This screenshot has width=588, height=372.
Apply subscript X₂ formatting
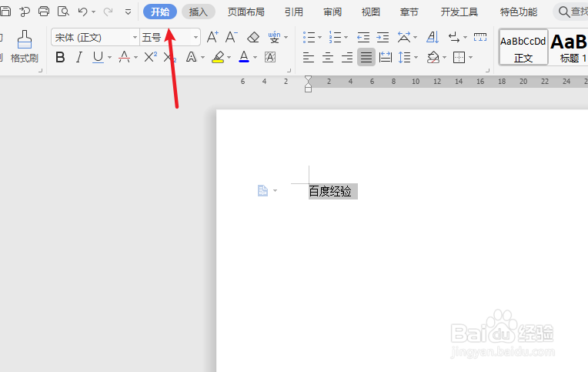tap(169, 57)
